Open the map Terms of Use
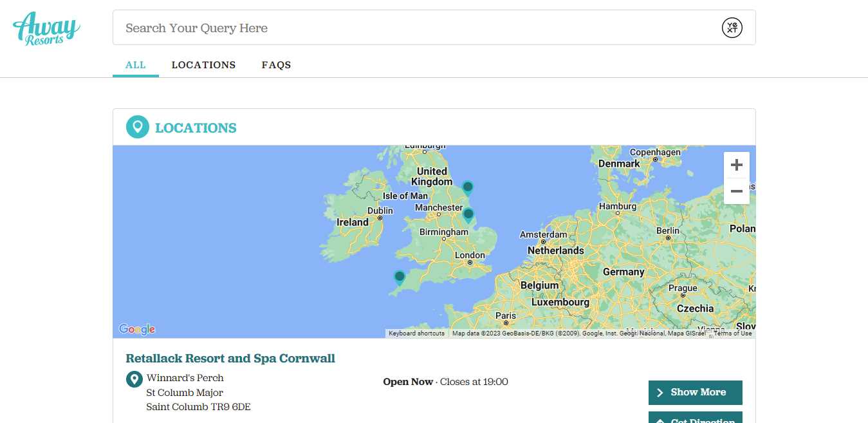The height and width of the screenshot is (423, 868). click(x=733, y=334)
